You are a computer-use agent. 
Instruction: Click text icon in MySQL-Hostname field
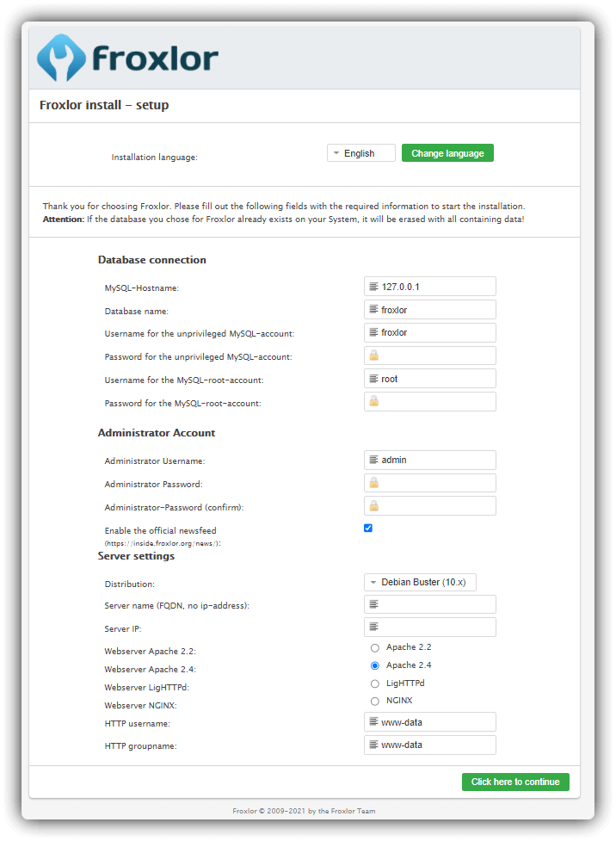click(373, 287)
